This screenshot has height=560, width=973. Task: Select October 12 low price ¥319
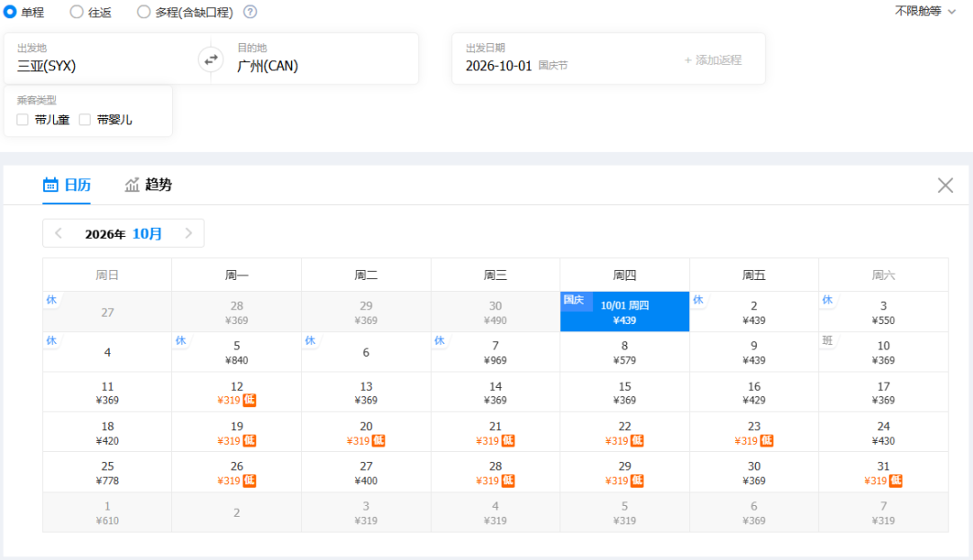pos(236,392)
